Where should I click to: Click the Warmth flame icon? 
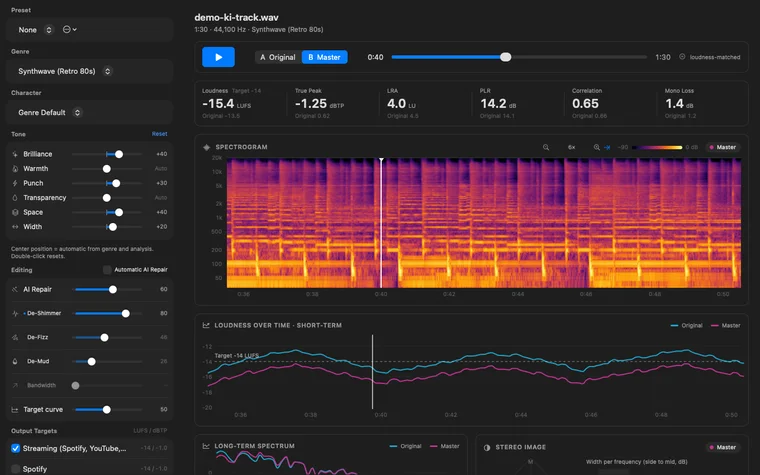coord(15,169)
